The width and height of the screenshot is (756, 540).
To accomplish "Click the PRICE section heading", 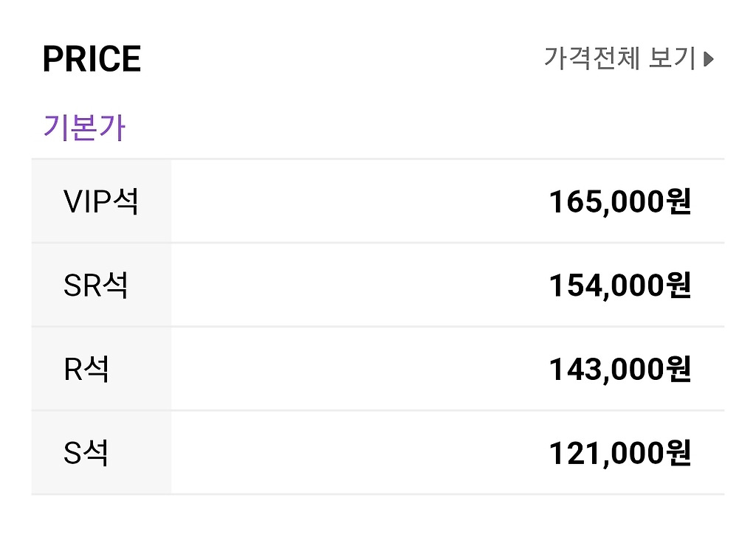I will pos(92,59).
